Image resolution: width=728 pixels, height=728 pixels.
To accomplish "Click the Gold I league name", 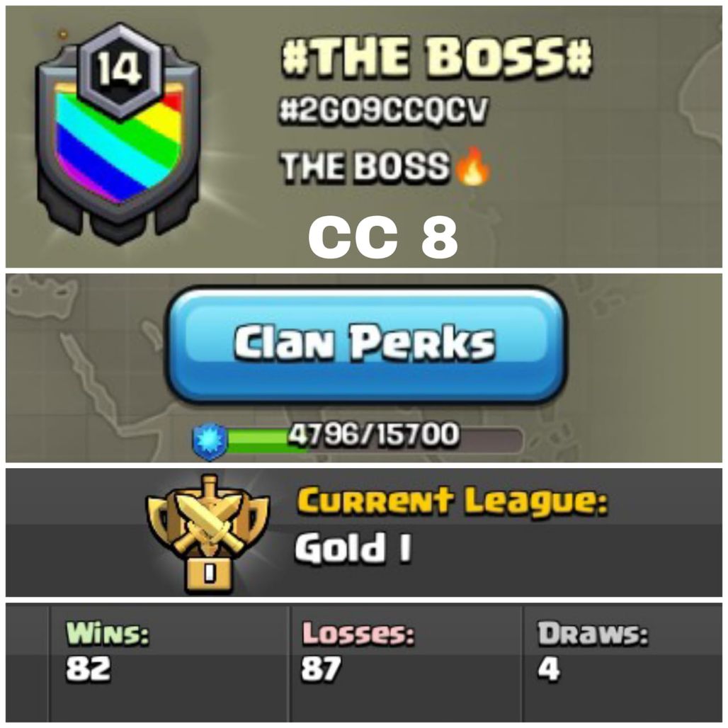I will 353,548.
